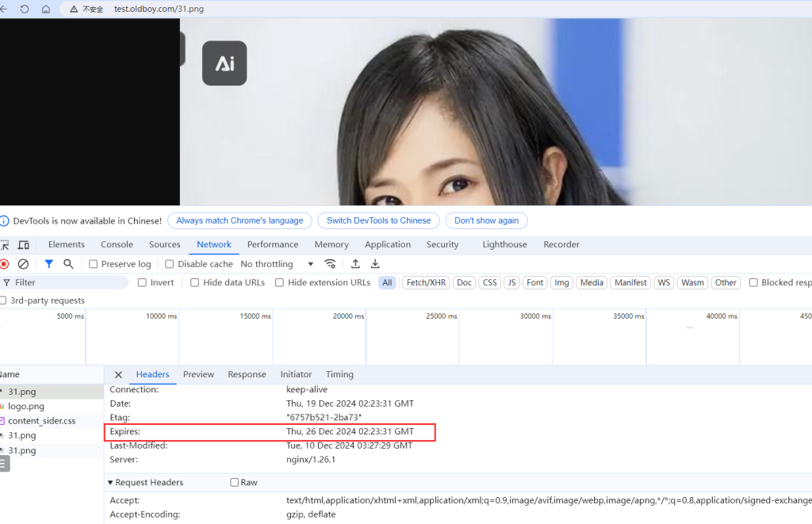Switch to the Console panel tab
This screenshot has width=812, height=524.
117,244
